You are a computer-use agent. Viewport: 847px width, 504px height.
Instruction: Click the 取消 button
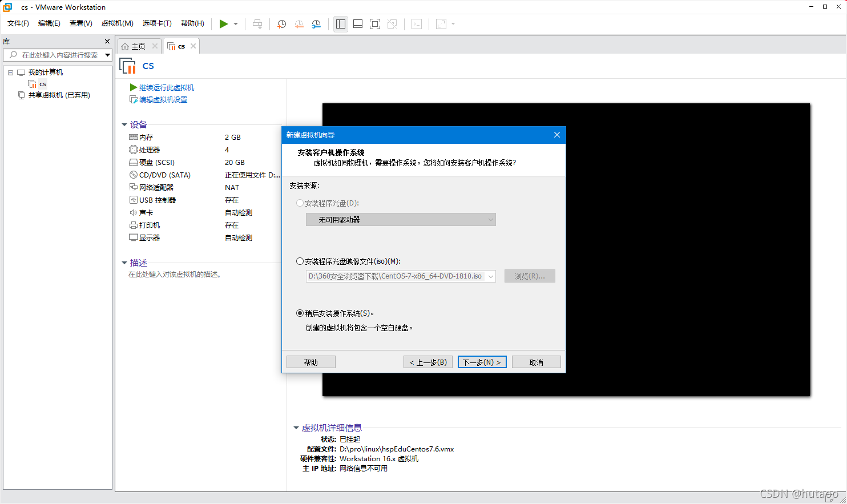tap(537, 362)
